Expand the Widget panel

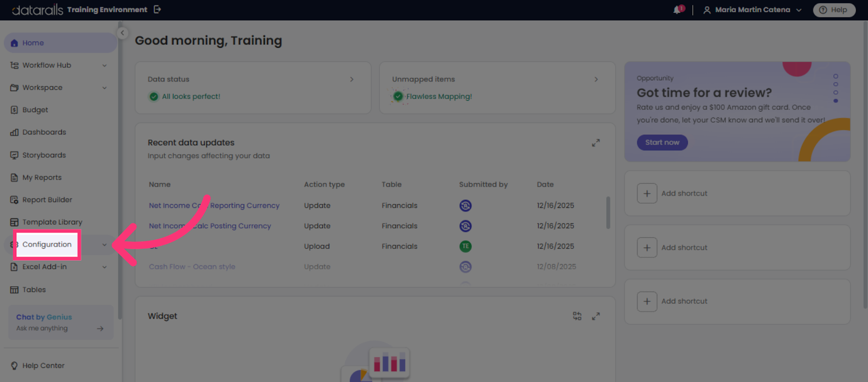click(596, 316)
